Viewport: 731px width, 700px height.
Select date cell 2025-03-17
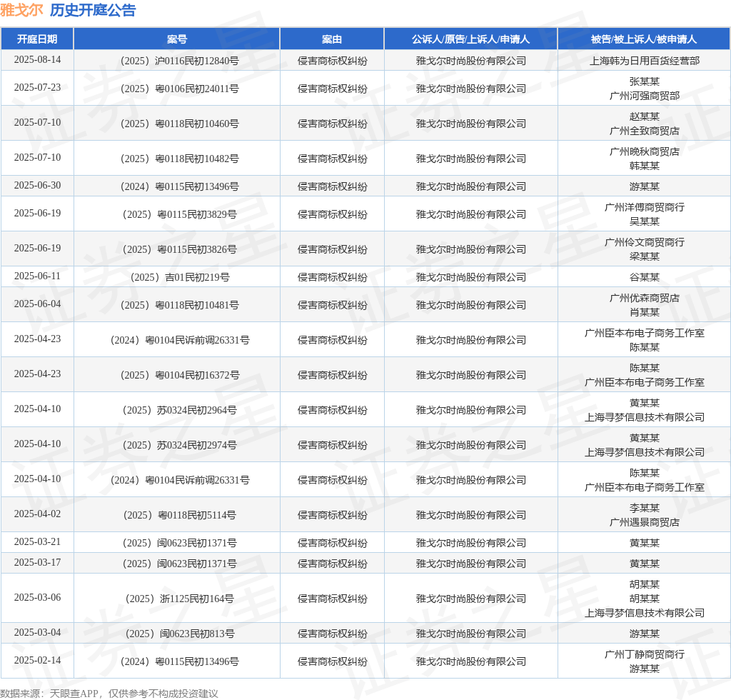tap(37, 562)
